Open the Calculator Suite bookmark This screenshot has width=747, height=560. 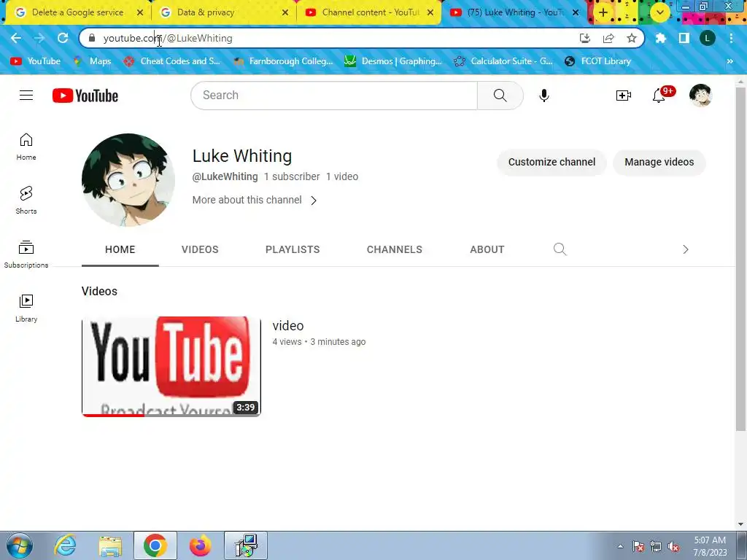503,61
